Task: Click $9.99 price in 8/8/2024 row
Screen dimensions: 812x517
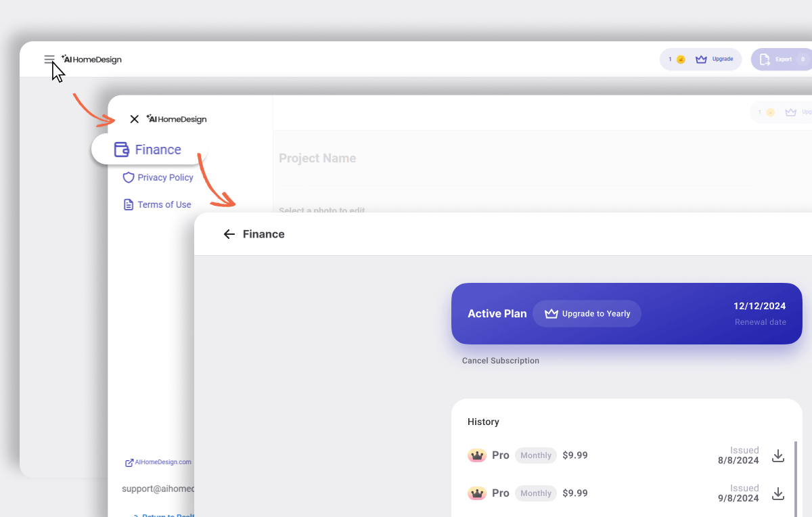Action: [x=575, y=455]
